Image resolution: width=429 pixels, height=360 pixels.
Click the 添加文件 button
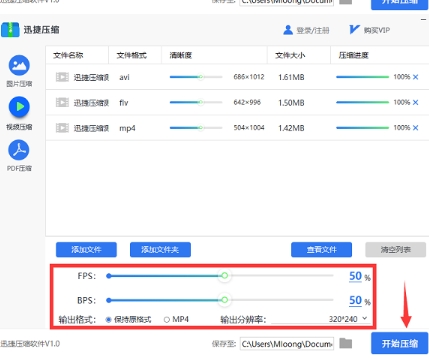click(x=86, y=250)
